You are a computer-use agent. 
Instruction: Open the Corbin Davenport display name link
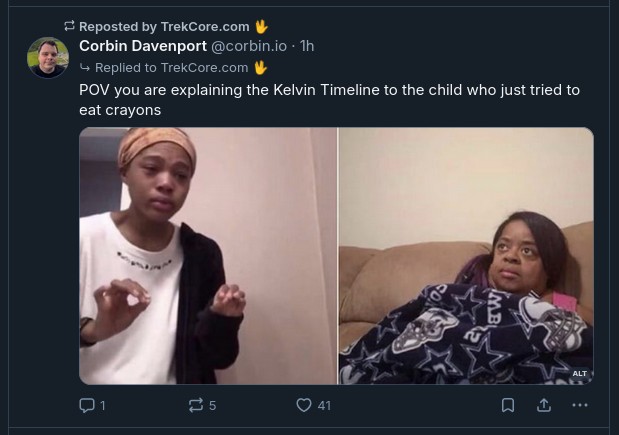pyautogui.click(x=143, y=46)
